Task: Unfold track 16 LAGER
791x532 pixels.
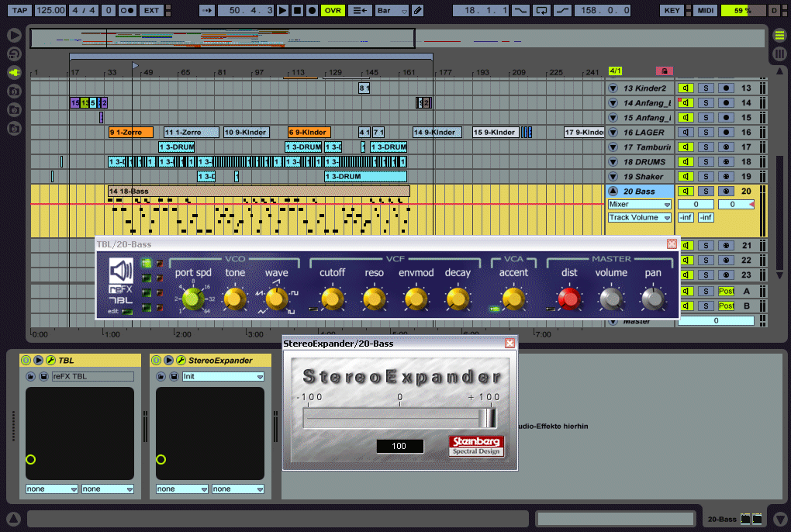Action: 613,132
